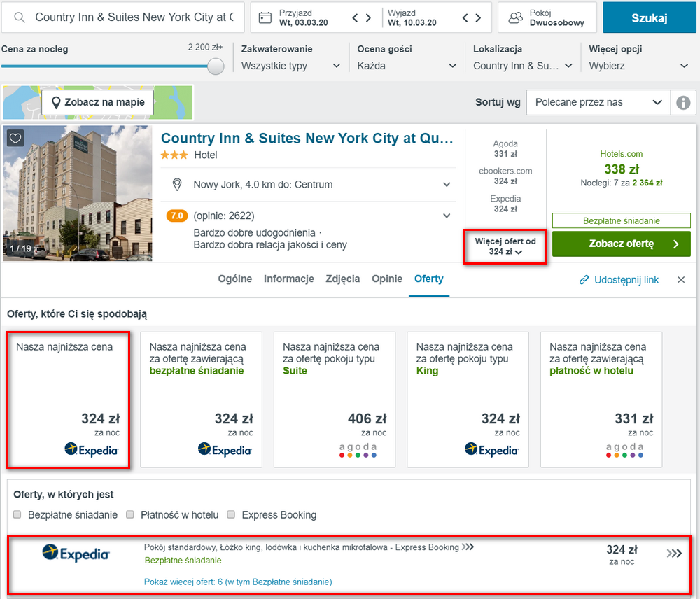Save hotel with the heart icon
The width and height of the screenshot is (700, 599).
[x=15, y=139]
